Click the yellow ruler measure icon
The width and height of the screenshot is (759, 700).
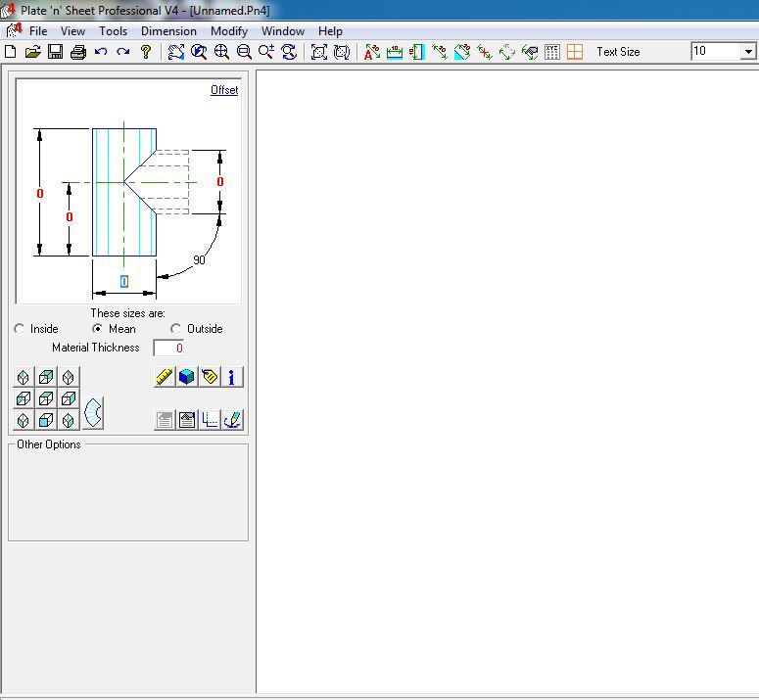(x=165, y=377)
